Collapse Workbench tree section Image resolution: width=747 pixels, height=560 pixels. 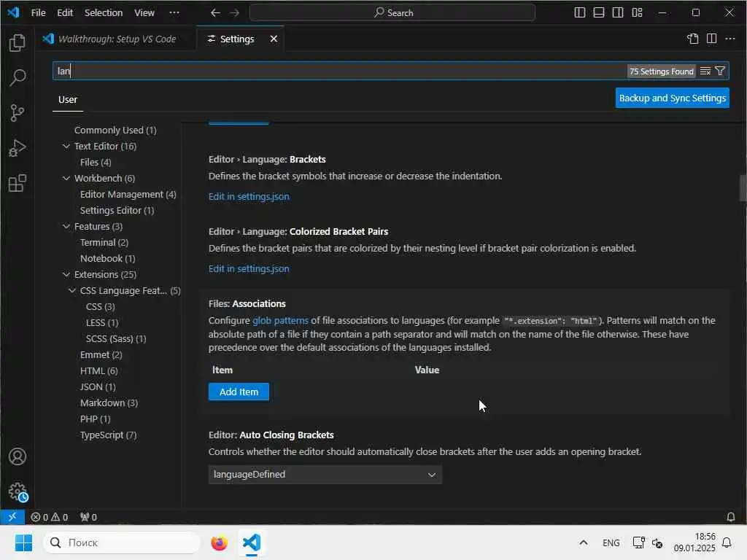point(66,178)
